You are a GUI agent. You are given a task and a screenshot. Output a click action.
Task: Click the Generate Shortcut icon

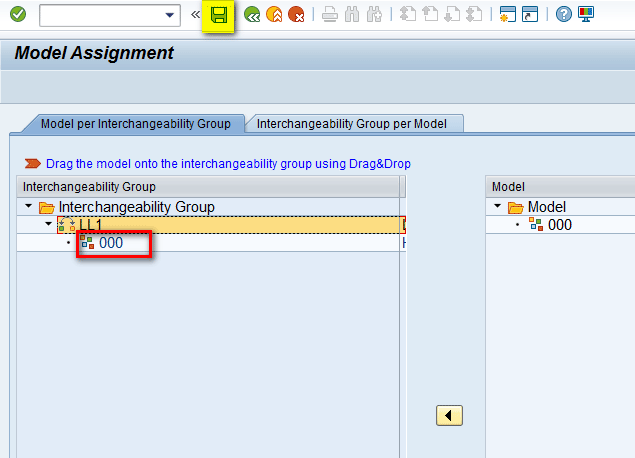coord(530,15)
